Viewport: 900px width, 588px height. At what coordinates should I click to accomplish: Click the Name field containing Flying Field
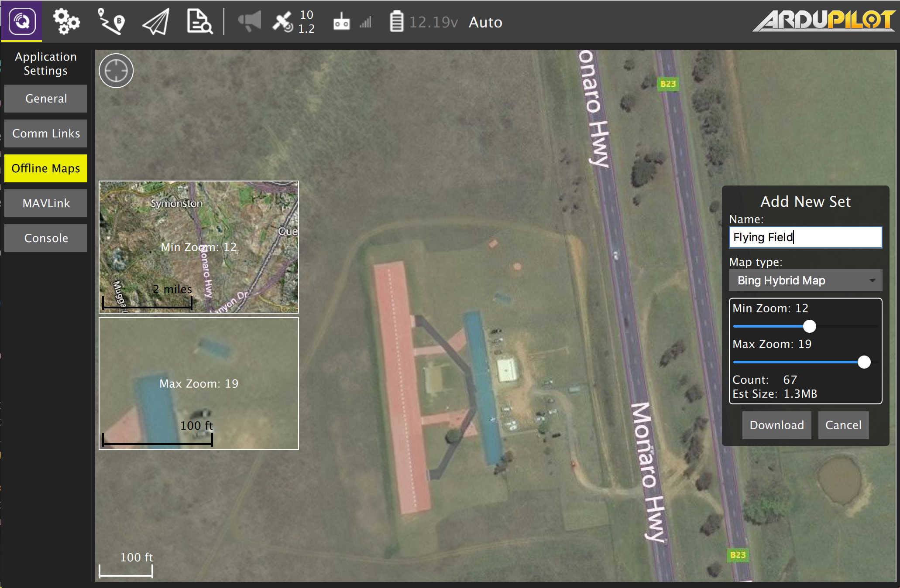tap(805, 237)
